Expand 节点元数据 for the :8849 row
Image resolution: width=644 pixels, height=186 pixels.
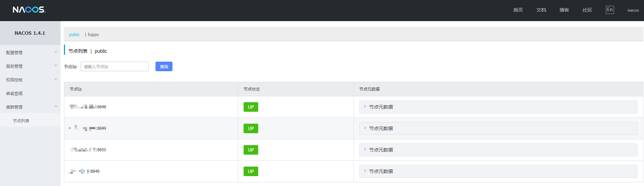[498, 128]
